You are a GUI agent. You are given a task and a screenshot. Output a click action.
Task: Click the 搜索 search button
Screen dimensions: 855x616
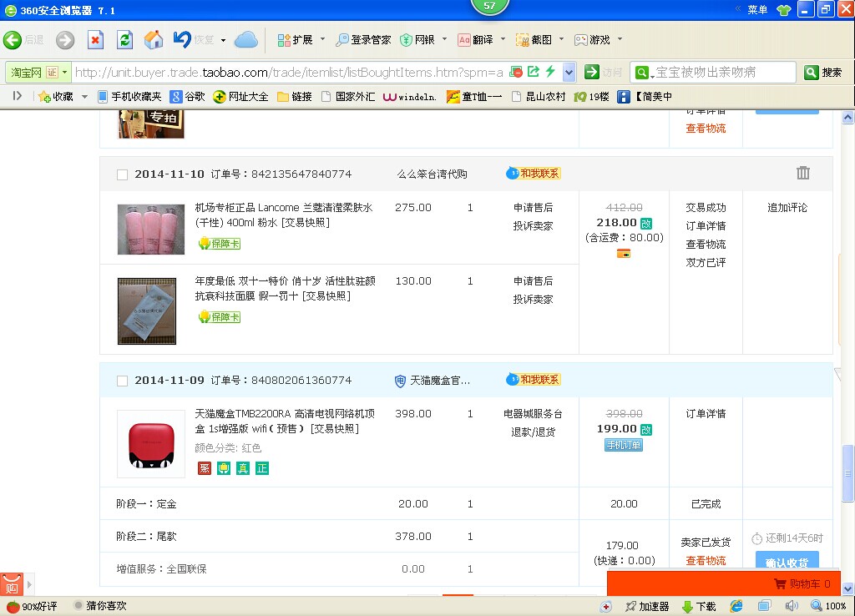coord(823,72)
